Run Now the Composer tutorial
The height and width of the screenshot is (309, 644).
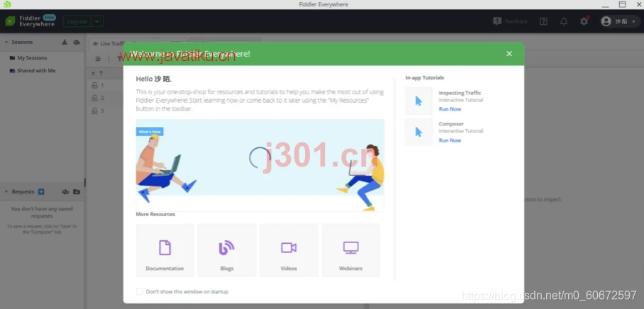pos(450,140)
